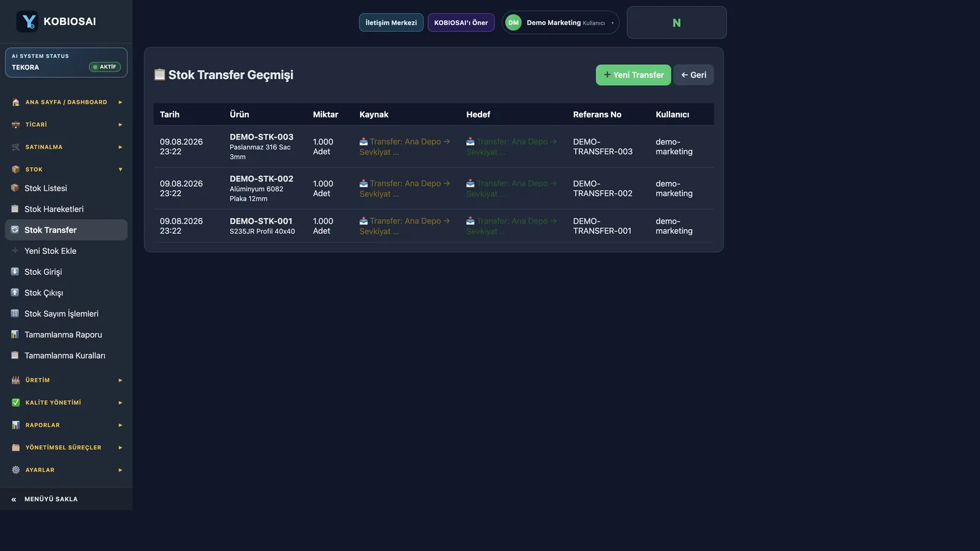Viewport: 980px width, 551px height.
Task: Click the Satınalma cart icon
Action: tap(16, 147)
